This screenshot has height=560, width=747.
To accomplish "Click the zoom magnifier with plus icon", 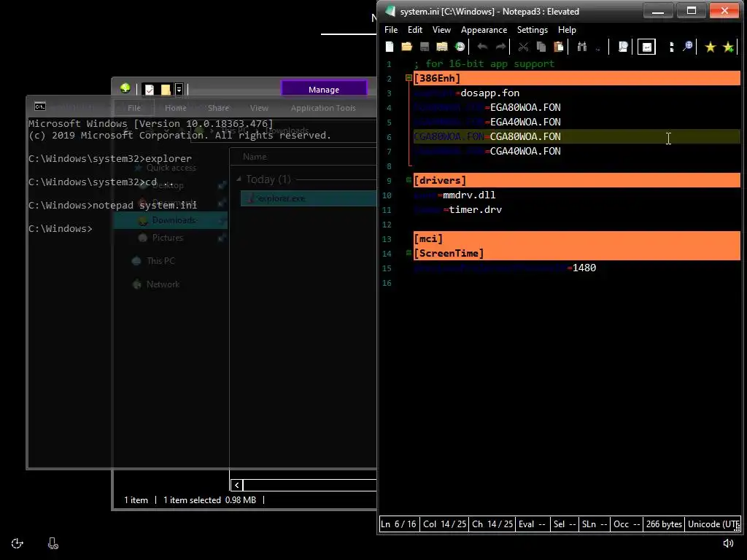I will (687, 47).
